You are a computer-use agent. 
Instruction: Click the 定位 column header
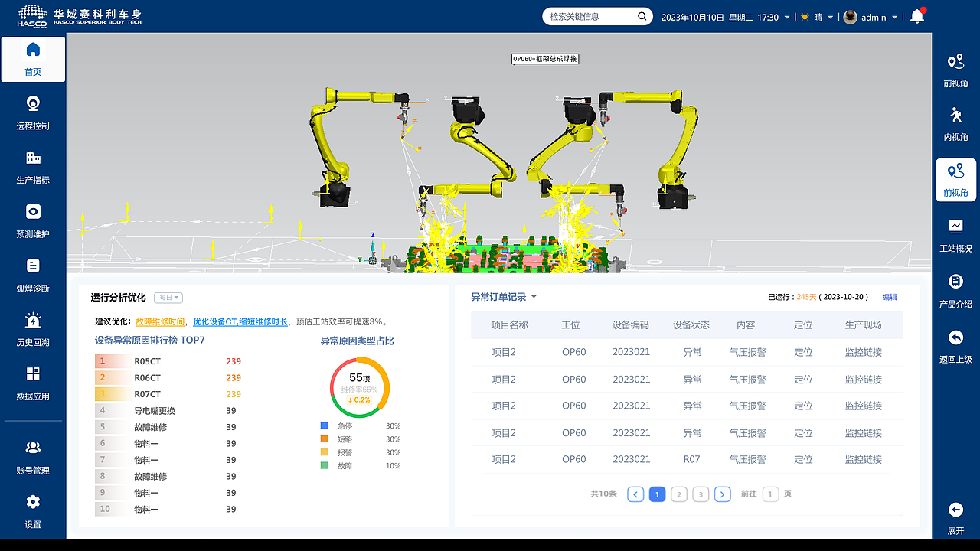point(803,324)
